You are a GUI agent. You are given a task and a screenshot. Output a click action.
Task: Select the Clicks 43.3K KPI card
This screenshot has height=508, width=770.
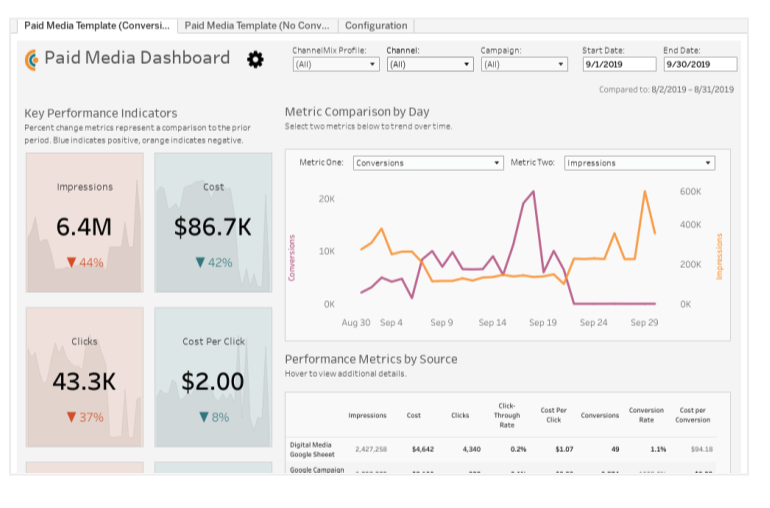coord(84,377)
